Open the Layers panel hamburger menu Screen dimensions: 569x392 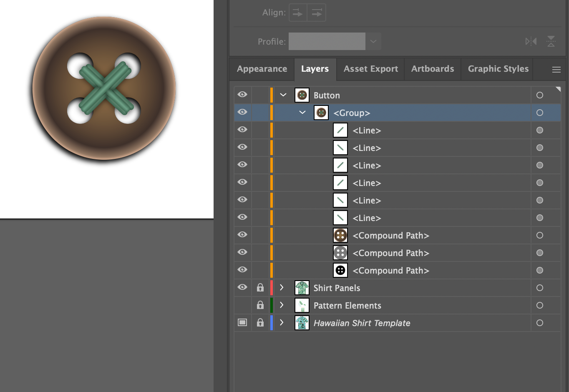[556, 70]
